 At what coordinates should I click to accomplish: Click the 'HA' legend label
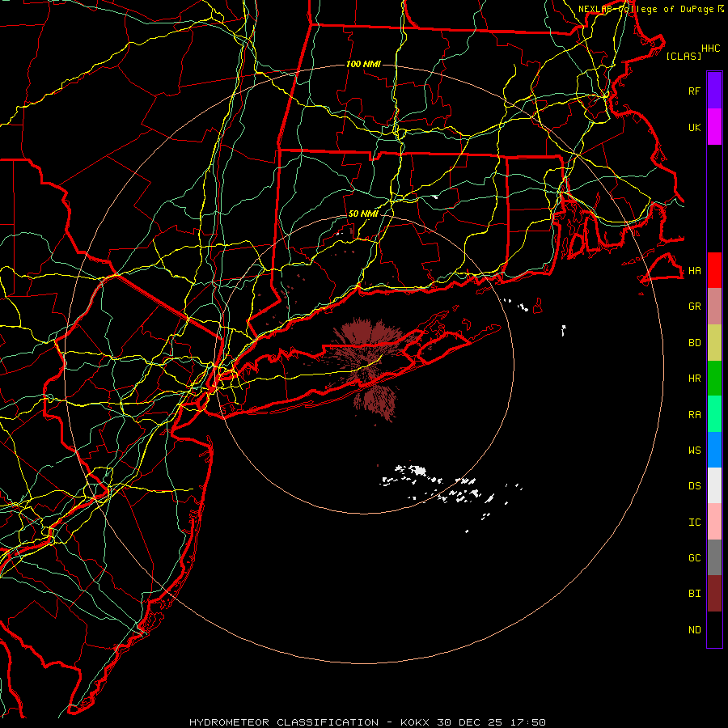coord(694,270)
